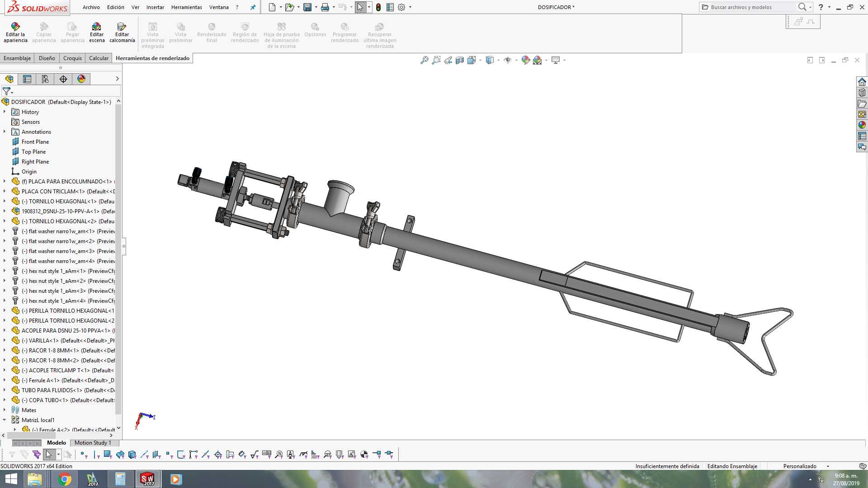Switch to the ConfigurationManager tab icon
Image resolution: width=868 pixels, height=488 pixels.
(x=45, y=79)
